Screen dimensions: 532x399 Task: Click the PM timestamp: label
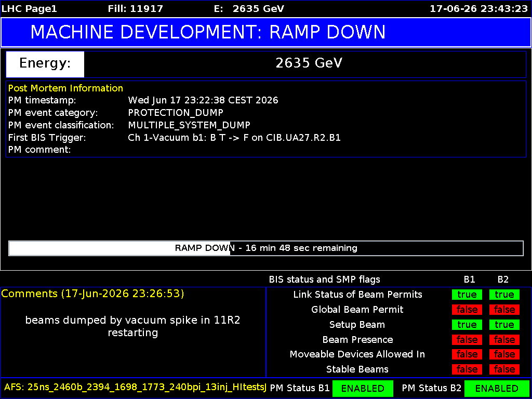(x=42, y=100)
